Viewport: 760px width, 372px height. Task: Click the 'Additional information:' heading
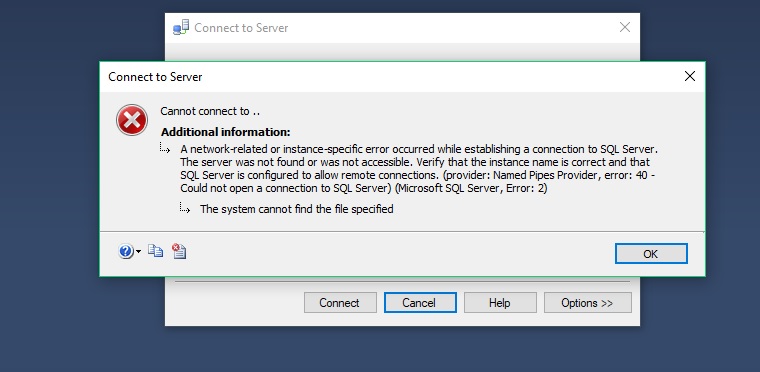click(226, 132)
